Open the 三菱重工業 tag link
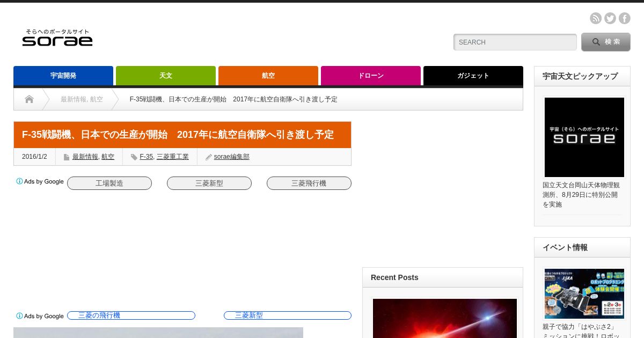 [x=173, y=157]
